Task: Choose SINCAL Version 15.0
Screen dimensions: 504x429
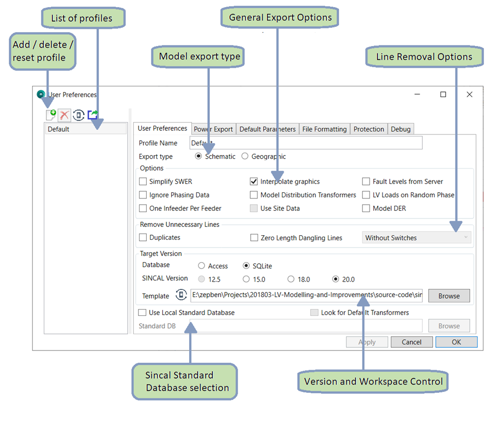Action: tap(247, 279)
